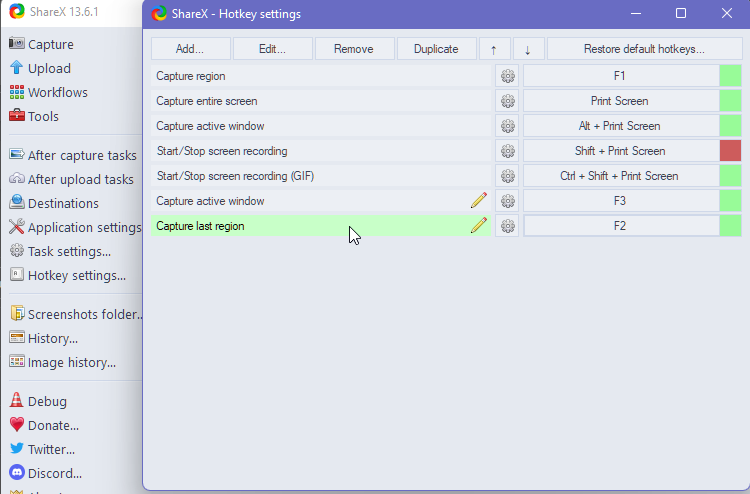
Task: Duplicate the selected hotkey
Action: (x=436, y=49)
